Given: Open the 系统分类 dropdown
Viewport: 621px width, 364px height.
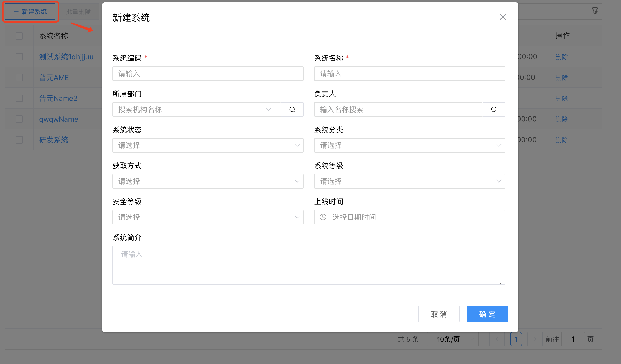Looking at the screenshot, I should [409, 145].
